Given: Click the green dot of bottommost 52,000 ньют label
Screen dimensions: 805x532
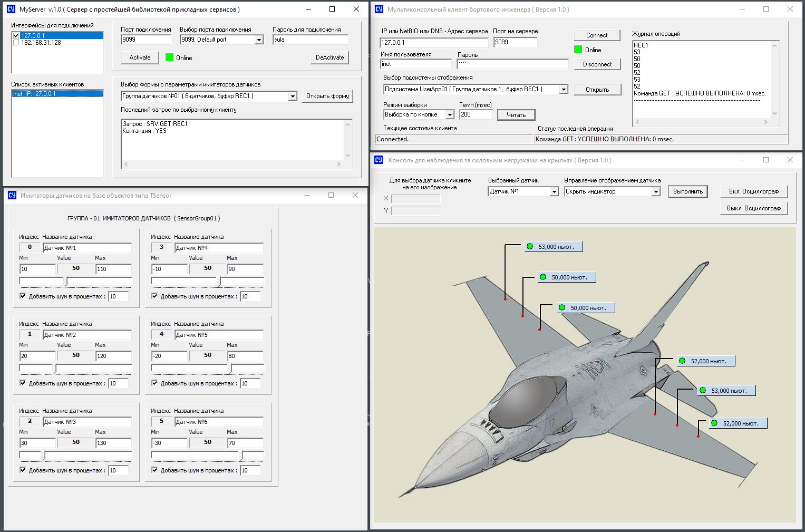Looking at the screenshot, I should 714,423.
